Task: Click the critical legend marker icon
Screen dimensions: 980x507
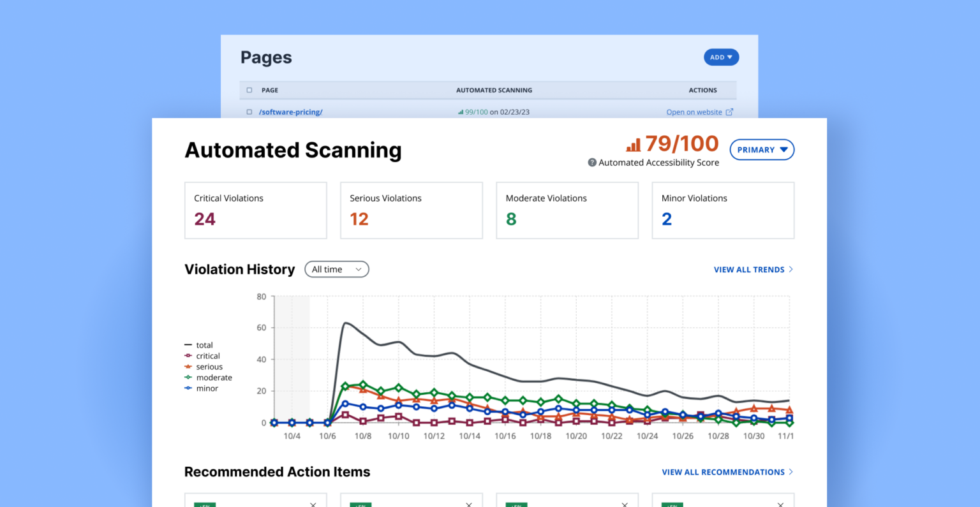Action: [188, 356]
